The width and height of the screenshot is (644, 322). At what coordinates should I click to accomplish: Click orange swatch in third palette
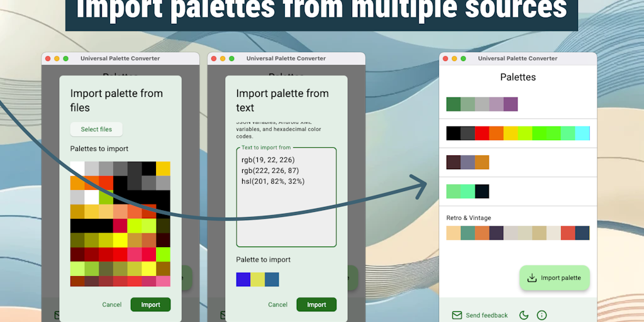click(x=482, y=162)
